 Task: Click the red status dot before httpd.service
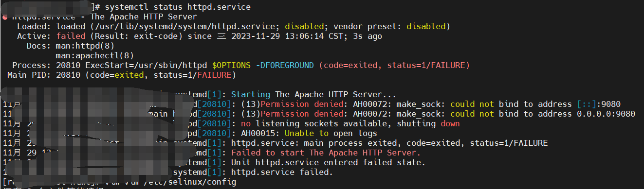(x=4, y=17)
